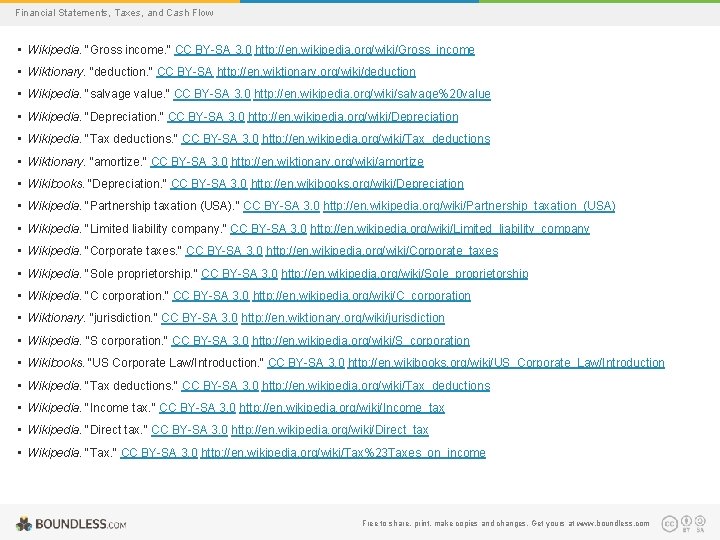Visit the Income_tax Wikipedia URL
Image resolution: width=720 pixels, height=540 pixels.
point(342,408)
